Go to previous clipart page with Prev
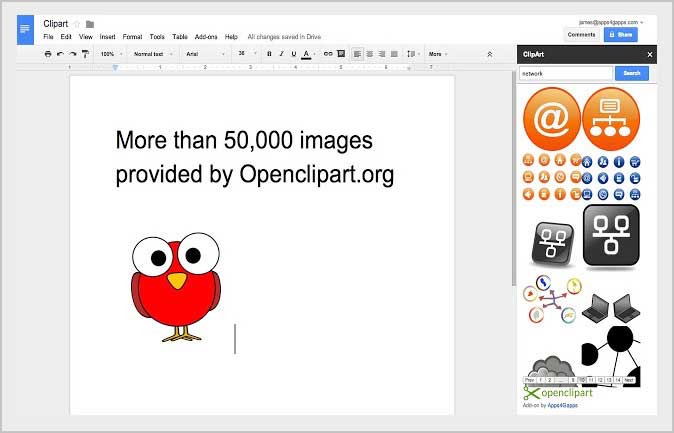Screen dimensions: 674x433 (x=530, y=380)
